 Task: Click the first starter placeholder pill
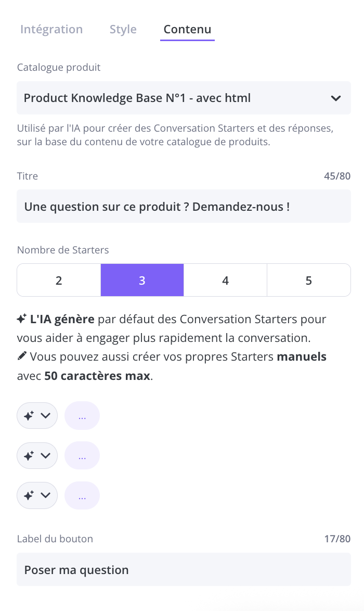coord(82,415)
